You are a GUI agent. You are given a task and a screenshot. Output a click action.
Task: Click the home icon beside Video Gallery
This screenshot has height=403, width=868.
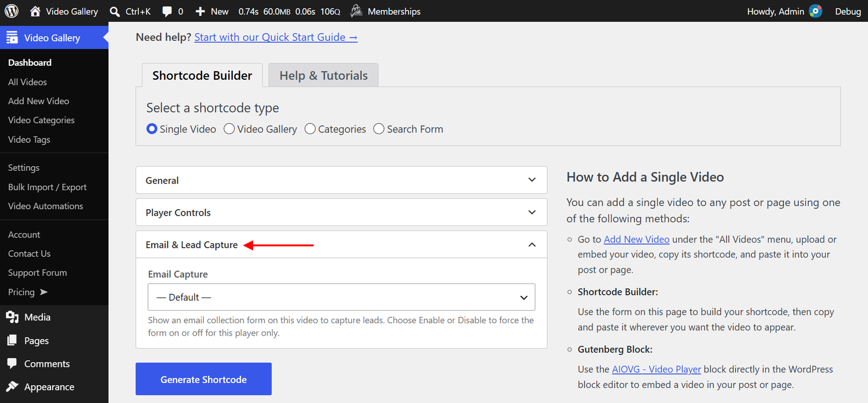pyautogui.click(x=35, y=11)
